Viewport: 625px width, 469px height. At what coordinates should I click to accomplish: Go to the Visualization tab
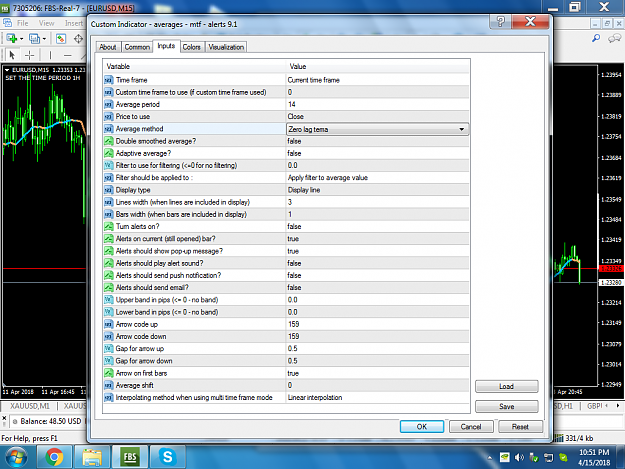(226, 47)
